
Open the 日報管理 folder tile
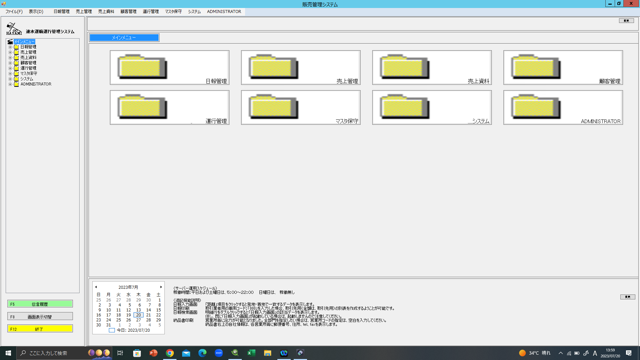[x=169, y=68]
